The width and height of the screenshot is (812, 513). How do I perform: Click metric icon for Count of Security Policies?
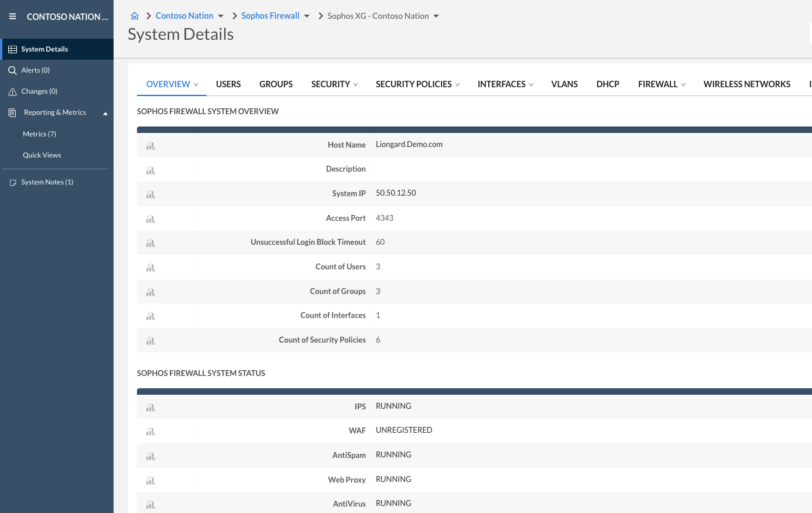[x=150, y=341]
